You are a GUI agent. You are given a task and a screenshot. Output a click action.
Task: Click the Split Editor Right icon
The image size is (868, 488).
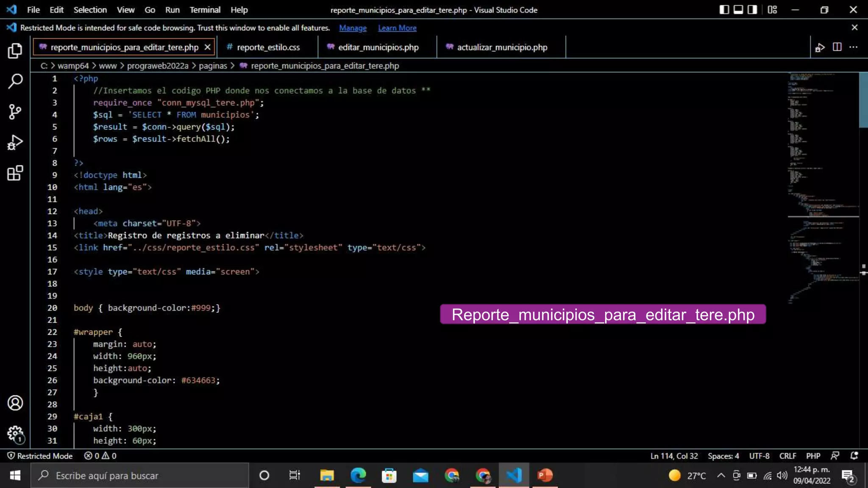pyautogui.click(x=837, y=47)
